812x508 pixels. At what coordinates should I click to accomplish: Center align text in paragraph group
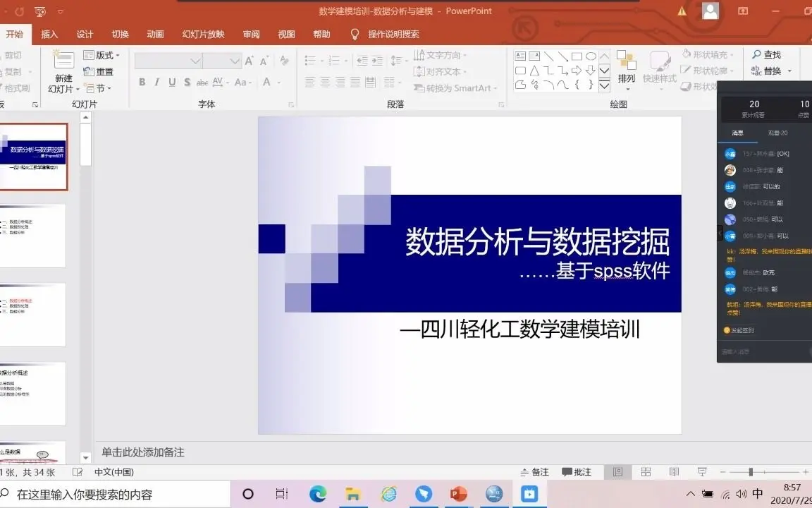coord(325,82)
